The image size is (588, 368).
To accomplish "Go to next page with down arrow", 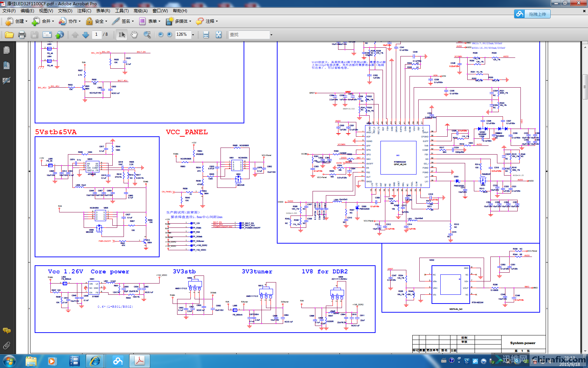I will (x=85, y=35).
